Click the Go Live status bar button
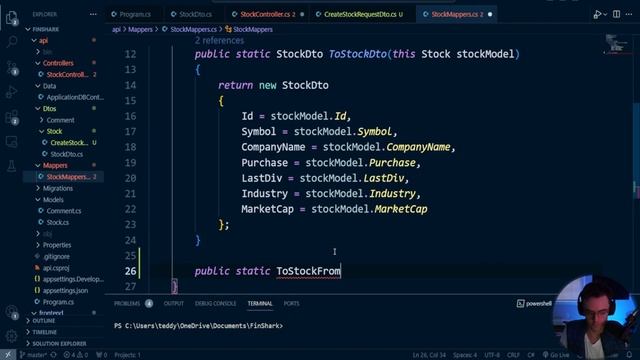This screenshot has height=360, width=640. pos(556,355)
